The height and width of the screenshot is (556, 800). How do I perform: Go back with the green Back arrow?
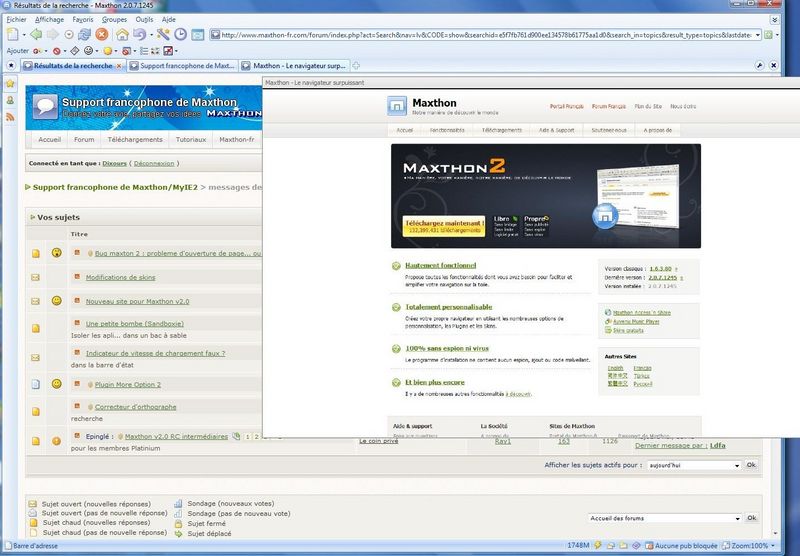point(36,35)
